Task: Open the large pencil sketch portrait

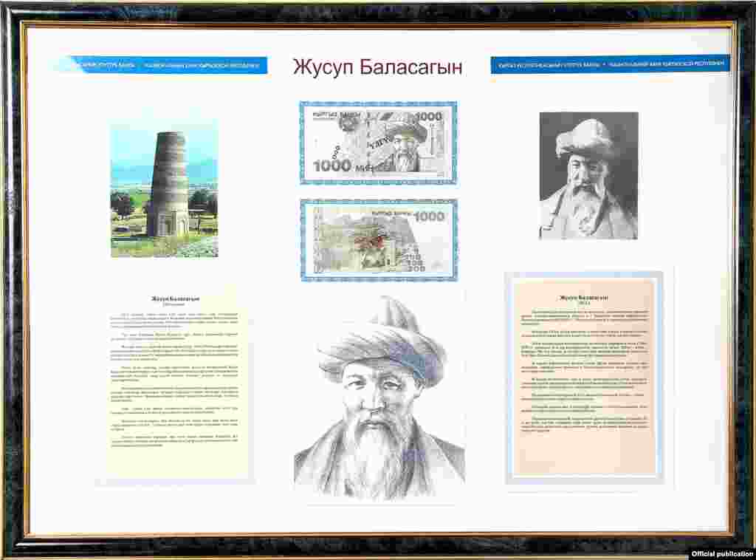Action: [x=379, y=397]
